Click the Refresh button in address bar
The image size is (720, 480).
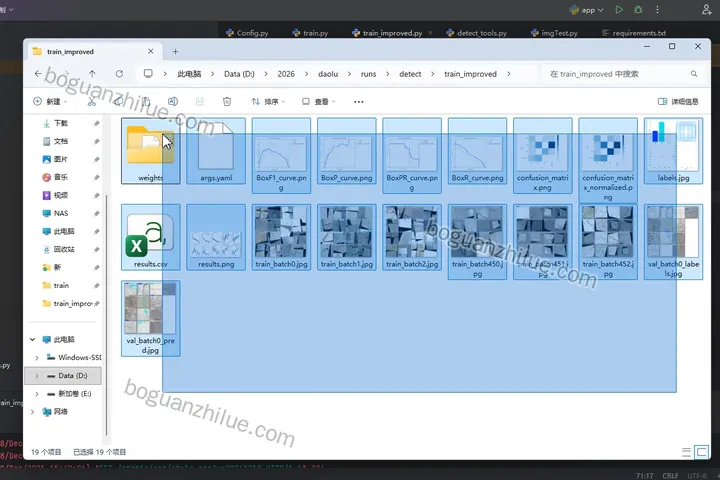tap(119, 73)
